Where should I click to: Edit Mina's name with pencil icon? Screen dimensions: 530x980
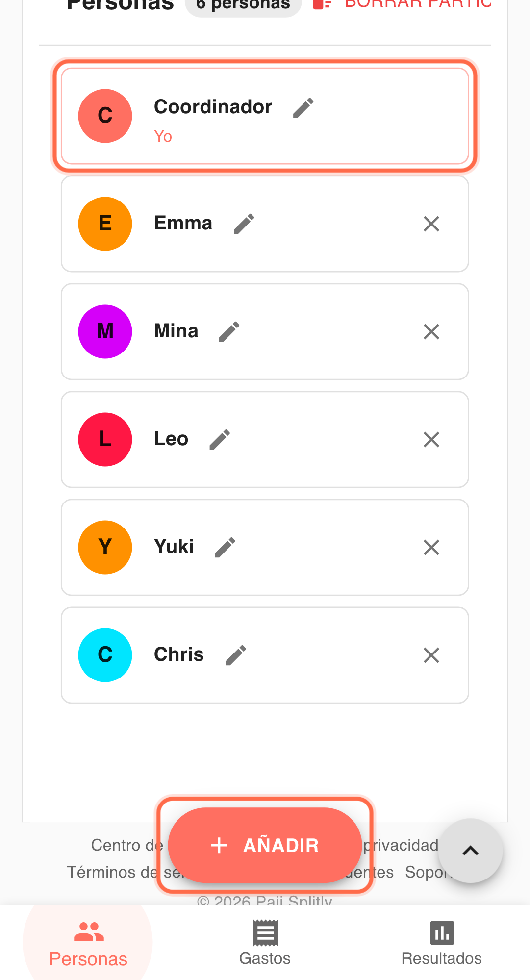click(x=229, y=332)
